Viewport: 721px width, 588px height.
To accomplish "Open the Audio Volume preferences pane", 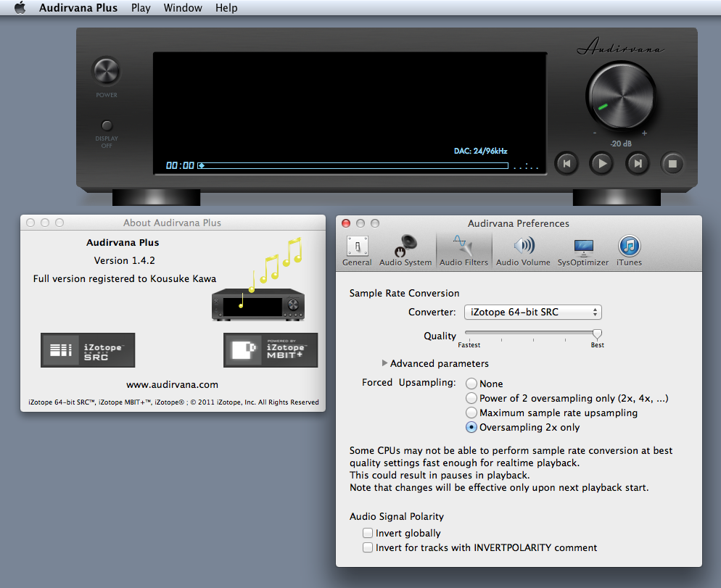I will tap(523, 250).
